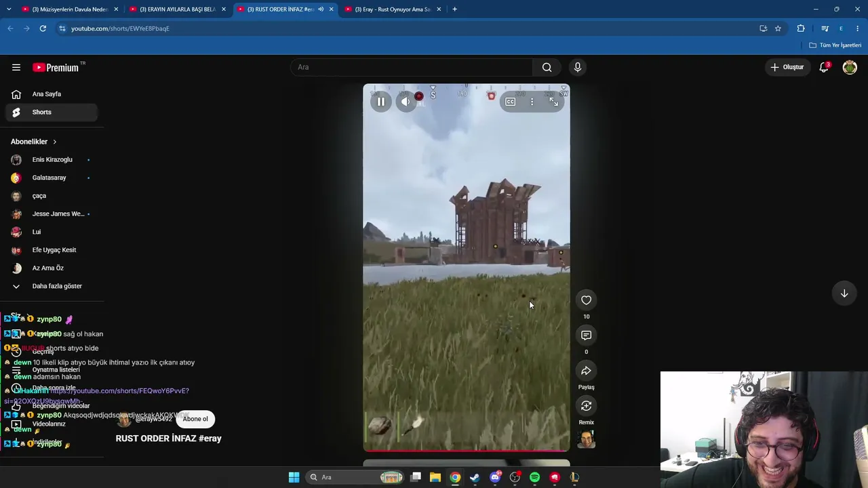
Task: Open Enis Kirazoglu channel subscription
Action: (52, 159)
